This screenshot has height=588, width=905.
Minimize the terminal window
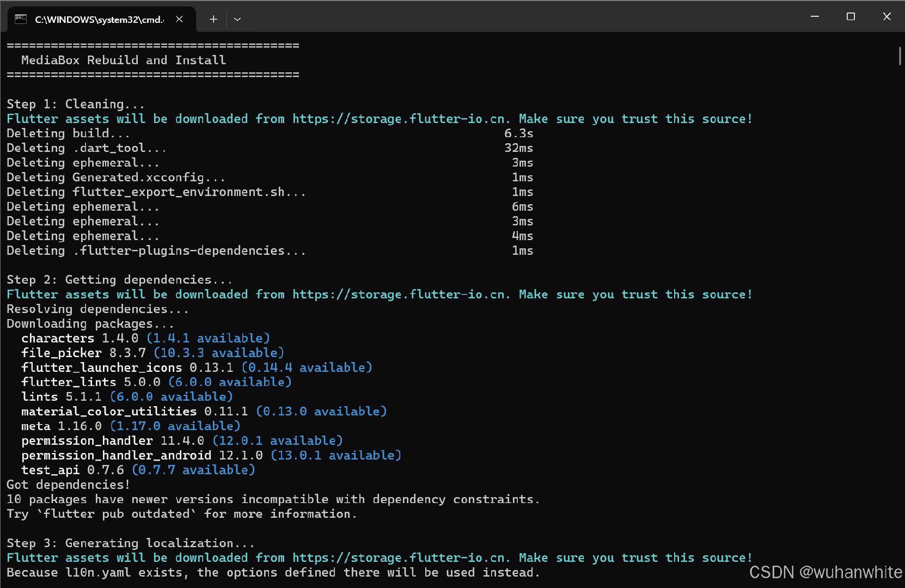tap(815, 17)
